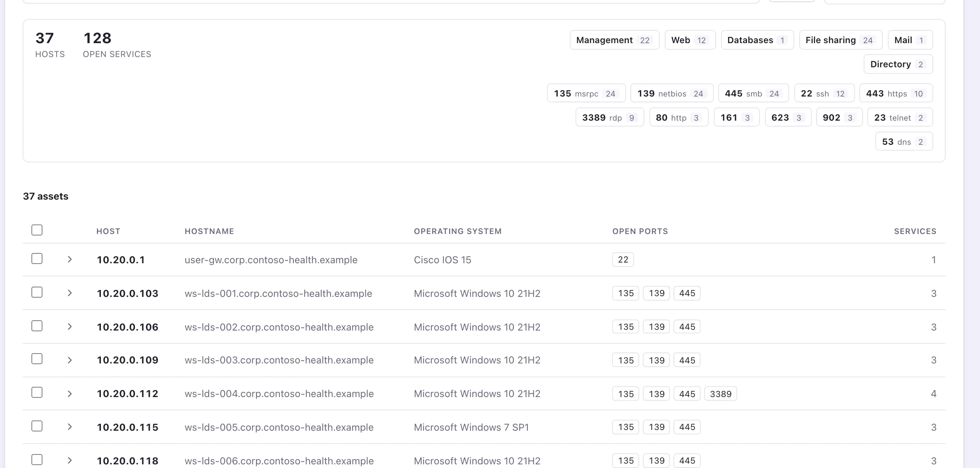
Task: Sort by the OPERATING SYSTEM column header
Action: [458, 231]
